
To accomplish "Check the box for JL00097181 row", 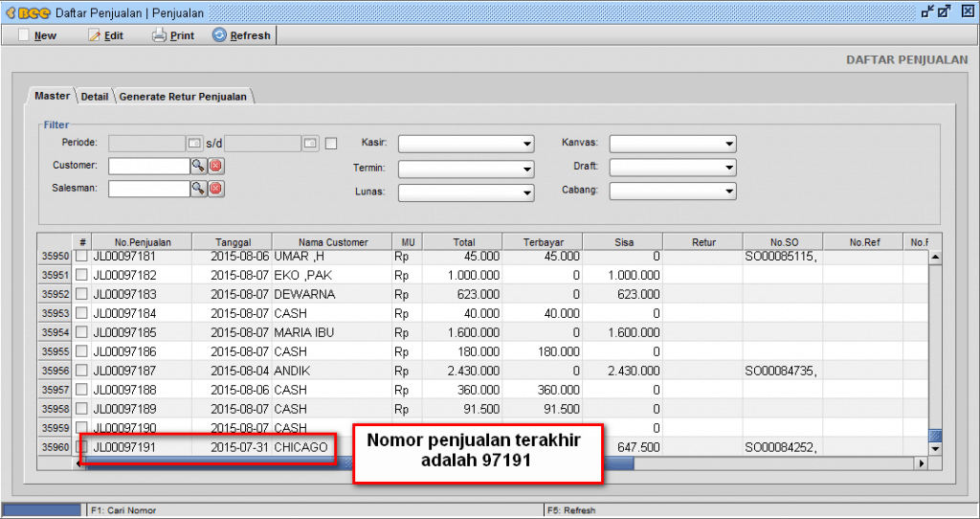I will coord(82,257).
